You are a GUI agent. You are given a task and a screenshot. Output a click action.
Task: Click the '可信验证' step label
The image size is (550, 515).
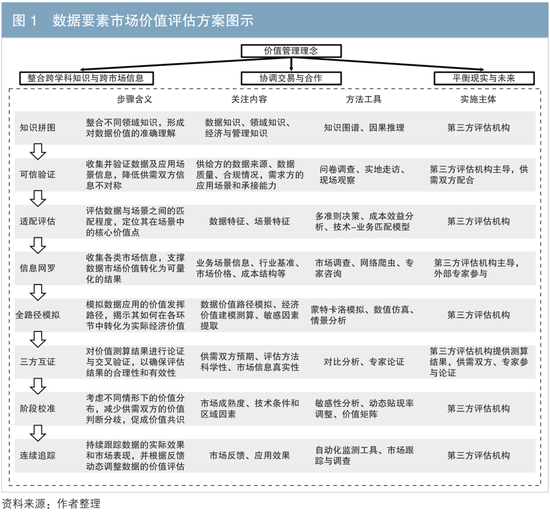(38, 174)
